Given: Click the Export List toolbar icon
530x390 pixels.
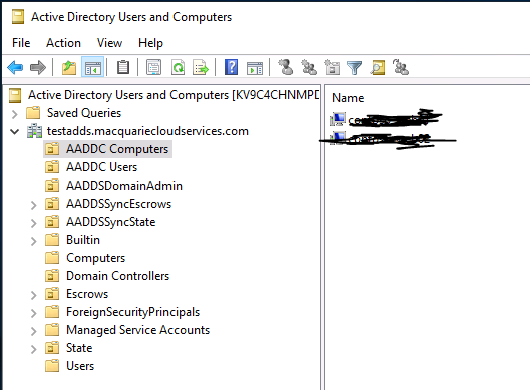Looking at the screenshot, I should [x=201, y=67].
